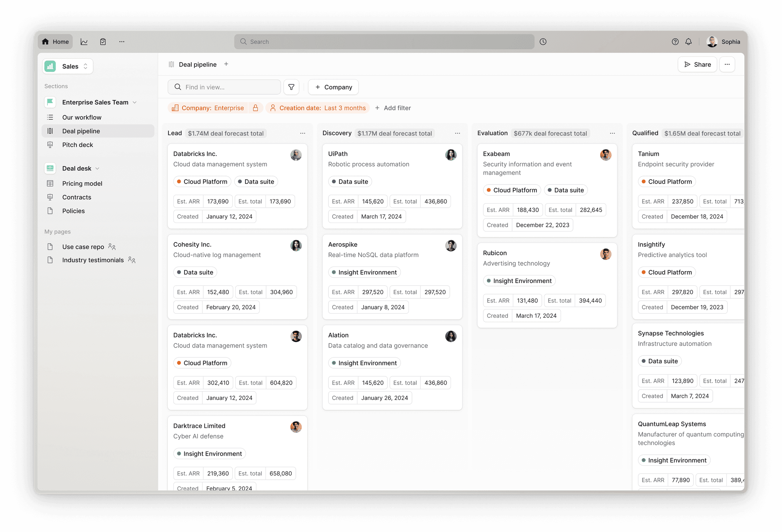This screenshot has width=782, height=532.
Task: Click the Est. total value 604,820
Action: [x=281, y=383]
